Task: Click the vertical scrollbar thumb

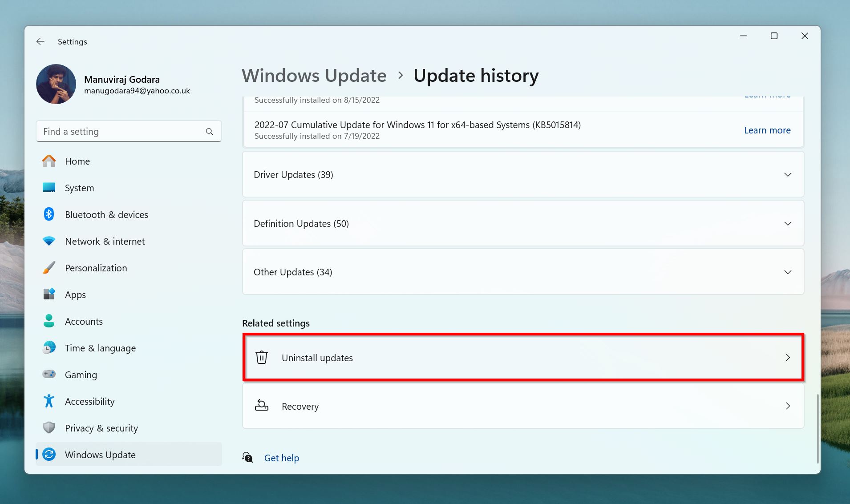Action: pos(818,428)
